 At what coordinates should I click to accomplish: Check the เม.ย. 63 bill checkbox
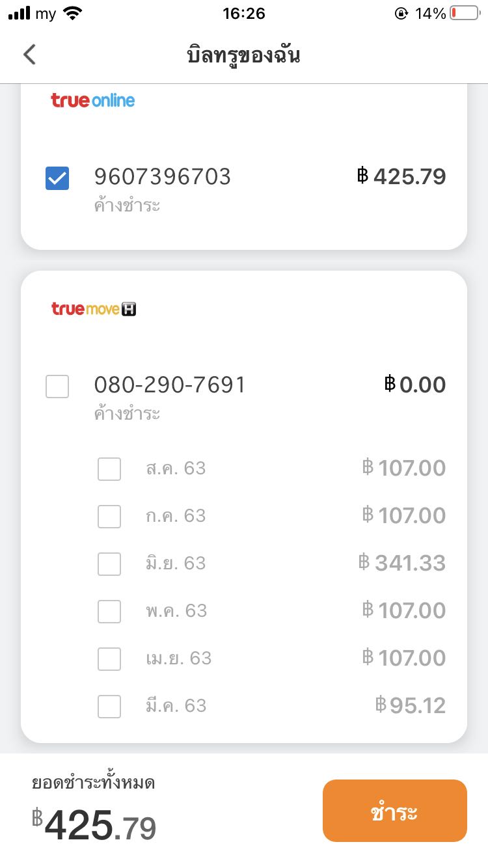tap(109, 658)
